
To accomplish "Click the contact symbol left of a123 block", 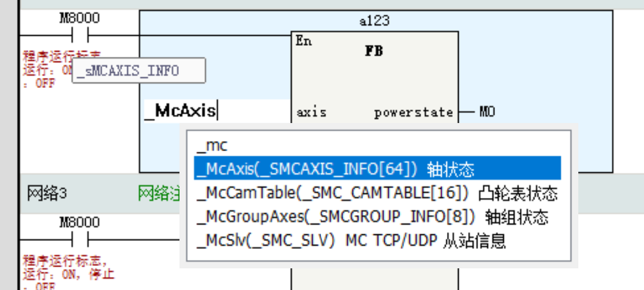I will pos(80,35).
